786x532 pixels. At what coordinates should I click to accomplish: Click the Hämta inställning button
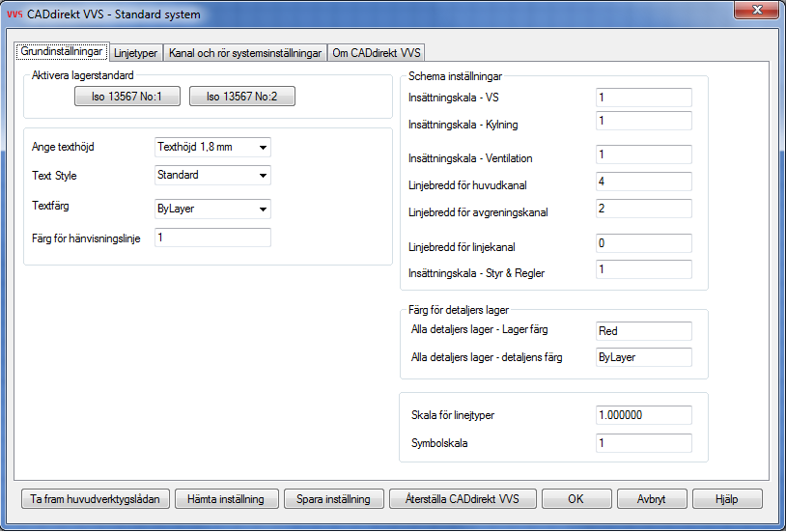pos(226,499)
